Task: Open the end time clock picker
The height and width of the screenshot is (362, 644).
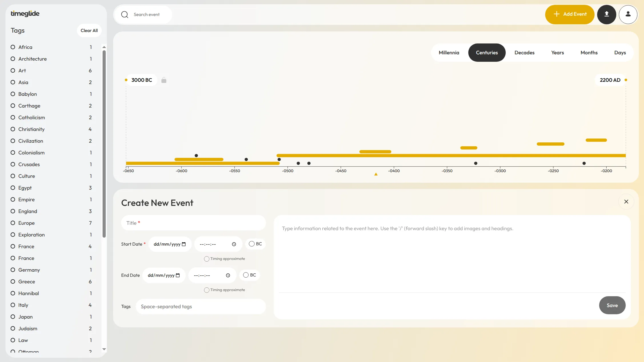Action: tap(228, 275)
